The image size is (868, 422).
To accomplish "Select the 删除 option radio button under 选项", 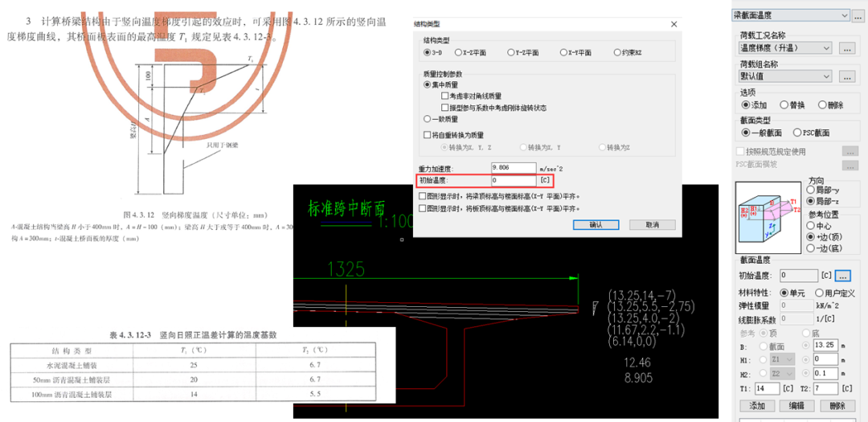I will [x=822, y=104].
